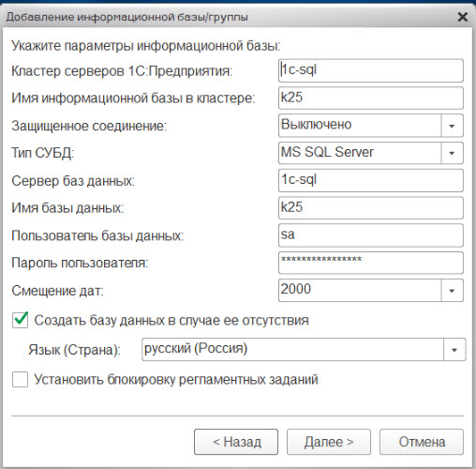Focus the infobase name in cluster field
Screen dimensions: 476x469
point(371,98)
